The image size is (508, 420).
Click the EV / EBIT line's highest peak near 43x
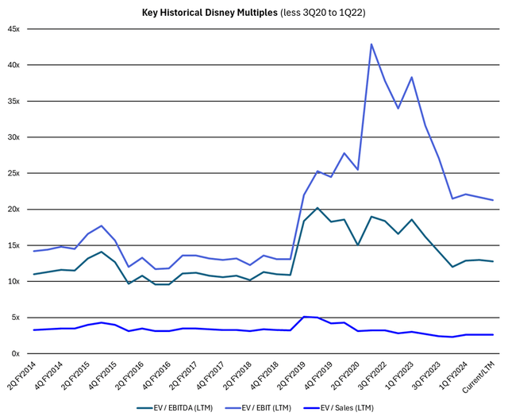click(x=371, y=44)
